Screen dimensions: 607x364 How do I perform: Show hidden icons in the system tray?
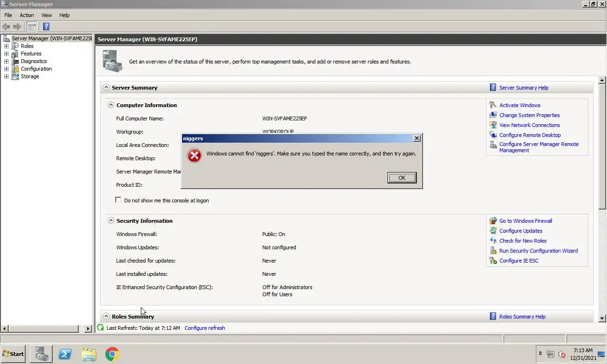tap(540, 354)
